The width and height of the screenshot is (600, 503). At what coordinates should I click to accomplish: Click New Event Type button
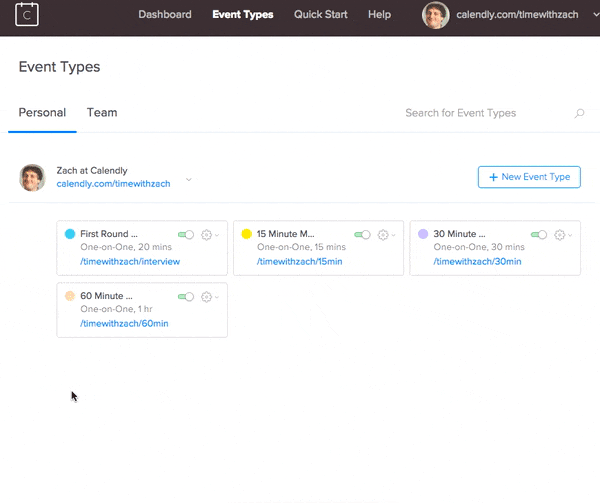coord(529,177)
